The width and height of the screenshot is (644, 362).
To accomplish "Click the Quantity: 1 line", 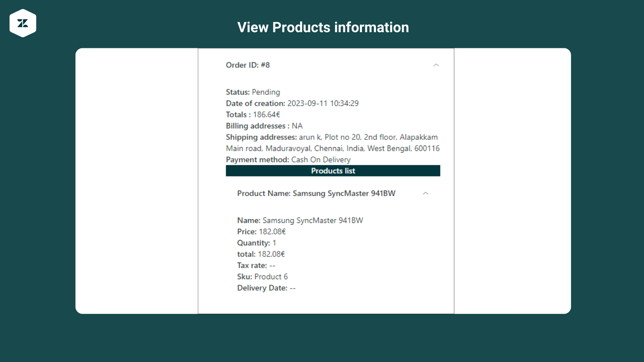I will [x=257, y=243].
